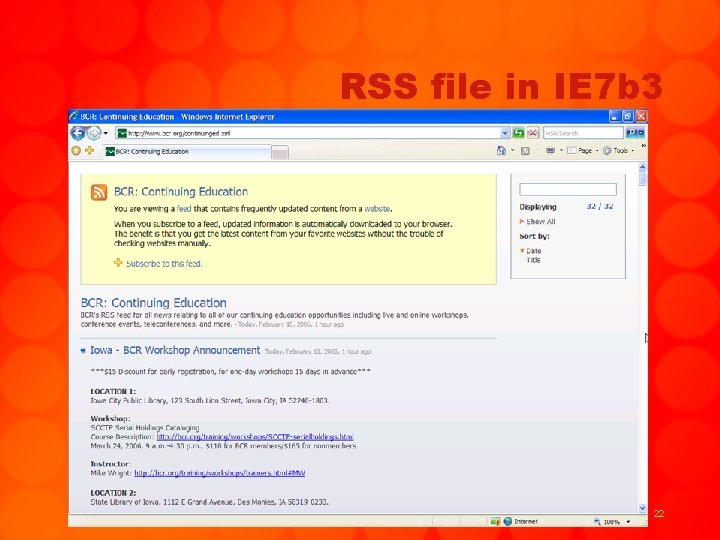Click Show All in the sidebar
The height and width of the screenshot is (540, 720).
tap(540, 221)
